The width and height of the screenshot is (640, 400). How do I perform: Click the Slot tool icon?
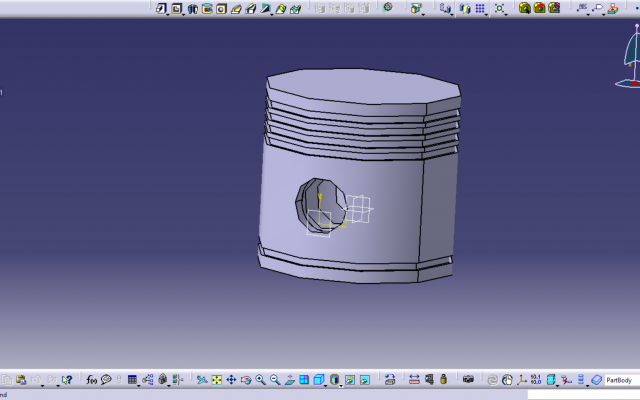click(251, 9)
